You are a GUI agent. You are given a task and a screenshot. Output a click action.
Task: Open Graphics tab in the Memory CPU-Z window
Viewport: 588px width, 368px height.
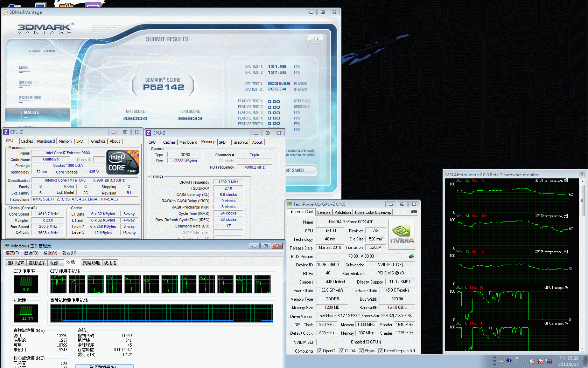coord(241,142)
